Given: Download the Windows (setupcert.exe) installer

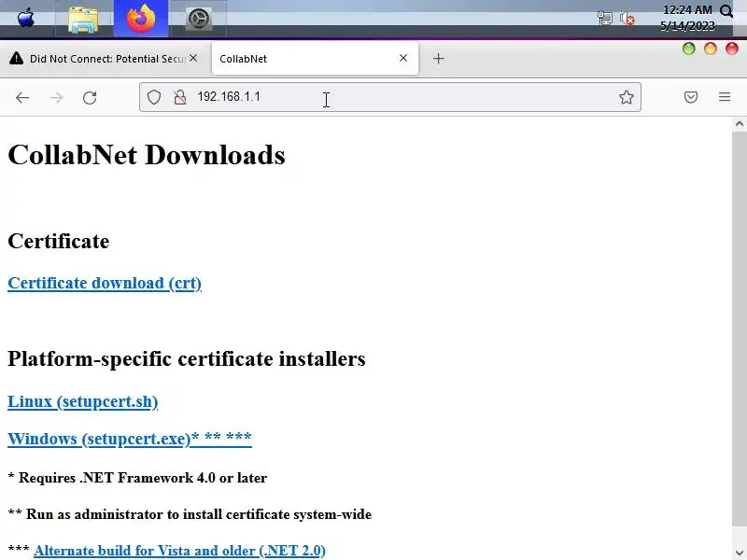Looking at the screenshot, I should pyautogui.click(x=130, y=438).
